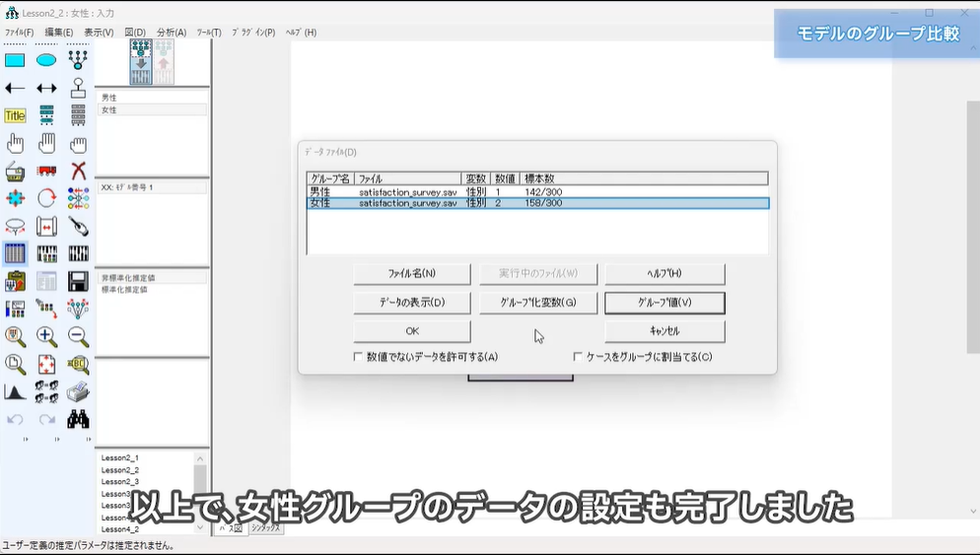The width and height of the screenshot is (980, 555).
Task: Click the 標本数 column header in the table
Action: (x=645, y=178)
